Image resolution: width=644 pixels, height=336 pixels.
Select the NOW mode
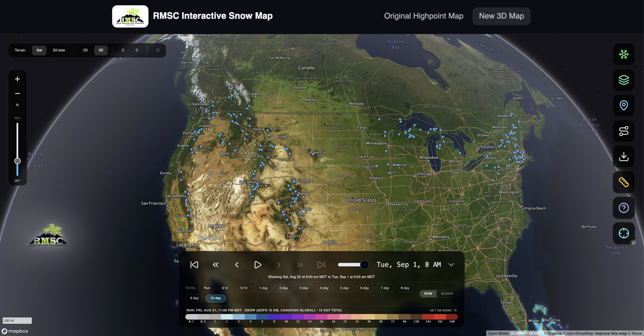click(428, 294)
